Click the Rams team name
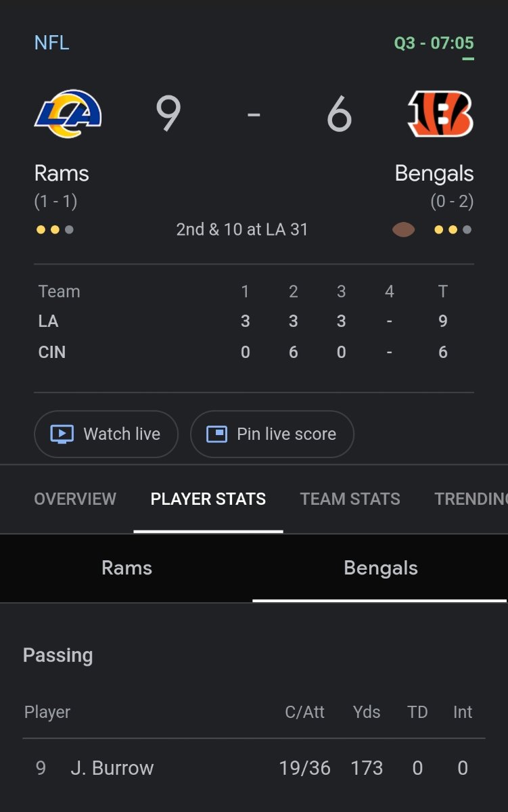The image size is (508, 812). 62,173
